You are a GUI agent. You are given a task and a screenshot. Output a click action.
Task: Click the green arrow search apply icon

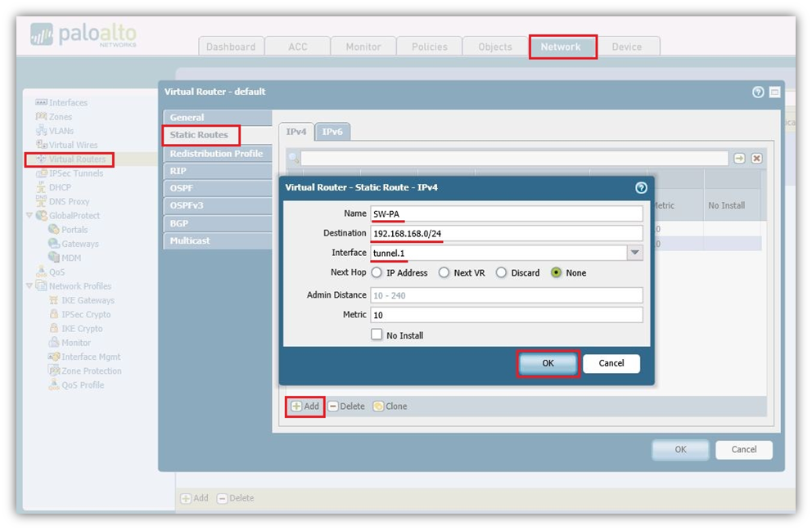click(739, 159)
